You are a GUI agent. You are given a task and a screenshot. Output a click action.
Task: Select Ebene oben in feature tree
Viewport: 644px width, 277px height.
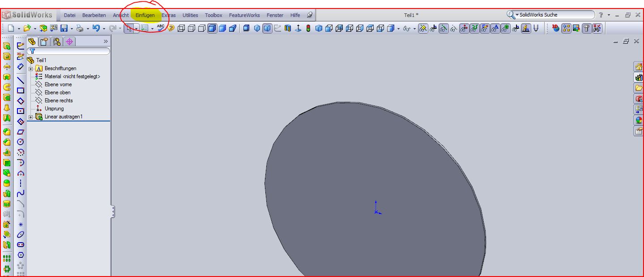[57, 92]
